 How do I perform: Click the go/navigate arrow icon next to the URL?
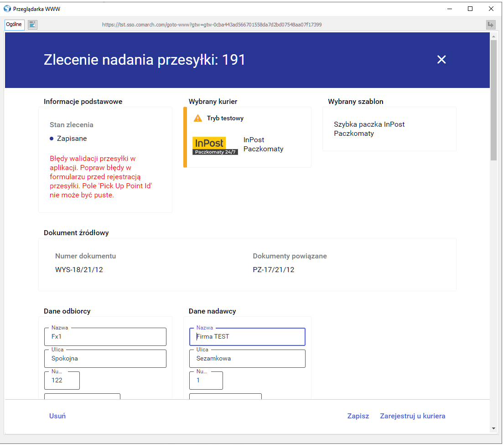coord(491,25)
